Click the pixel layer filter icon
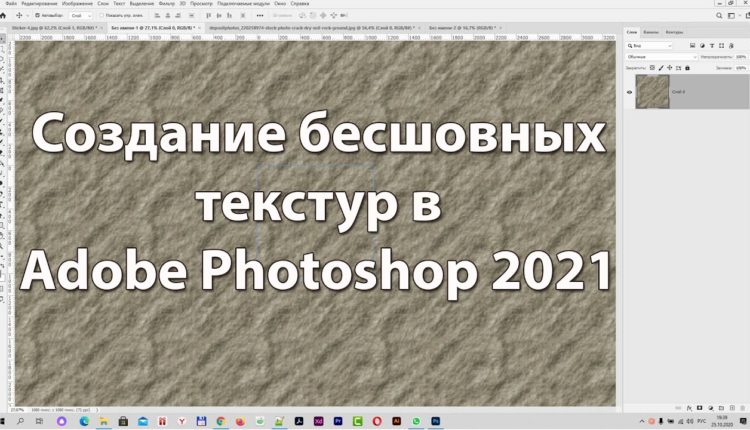The height and width of the screenshot is (430, 750). click(692, 45)
